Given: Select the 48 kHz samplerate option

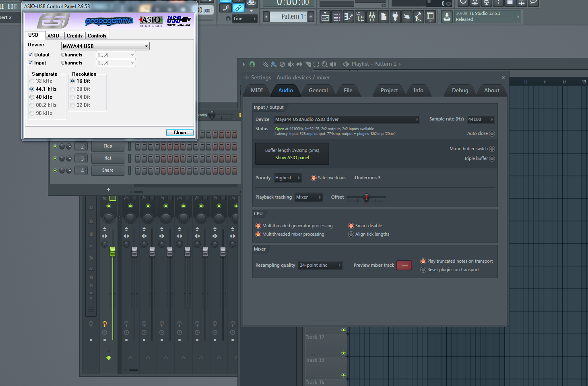Looking at the screenshot, I should (32, 97).
